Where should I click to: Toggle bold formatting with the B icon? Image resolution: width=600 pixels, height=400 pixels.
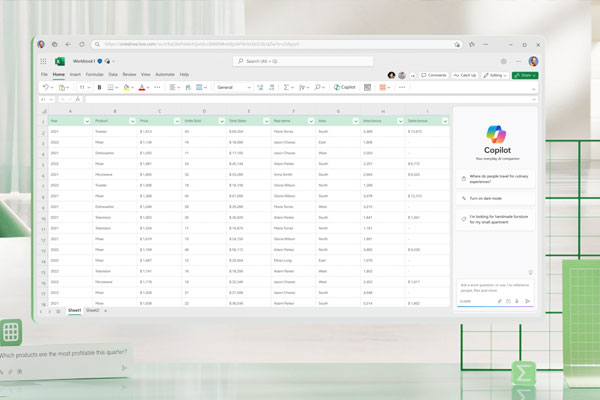point(99,87)
